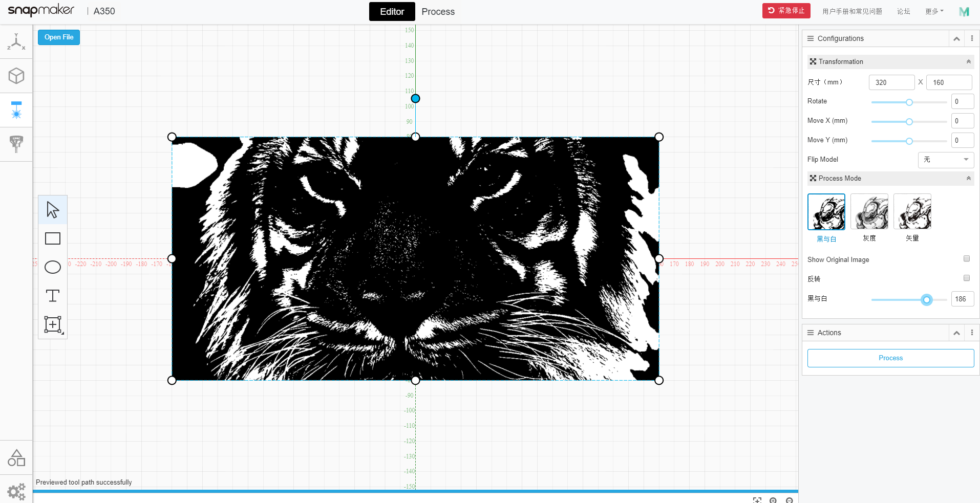The width and height of the screenshot is (980, 503).
Task: Open the 论坛 forum link
Action: coord(903,11)
